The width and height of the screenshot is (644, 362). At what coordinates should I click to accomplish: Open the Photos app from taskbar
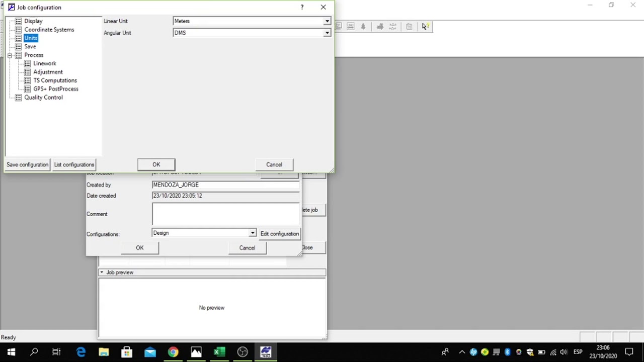click(196, 352)
